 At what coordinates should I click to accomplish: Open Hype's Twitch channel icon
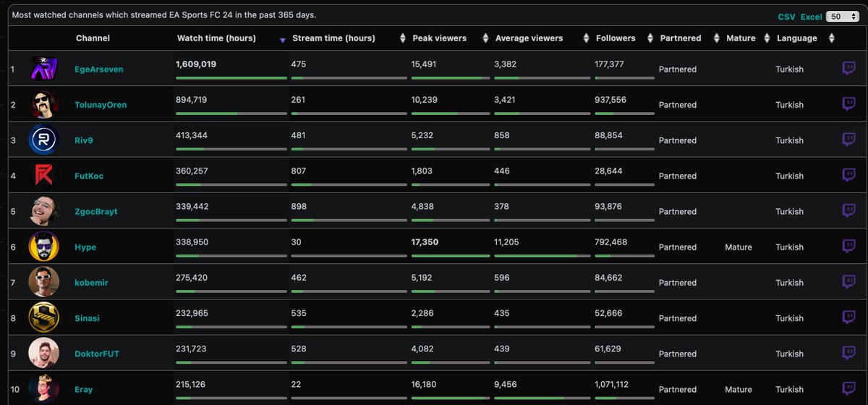coord(849,246)
